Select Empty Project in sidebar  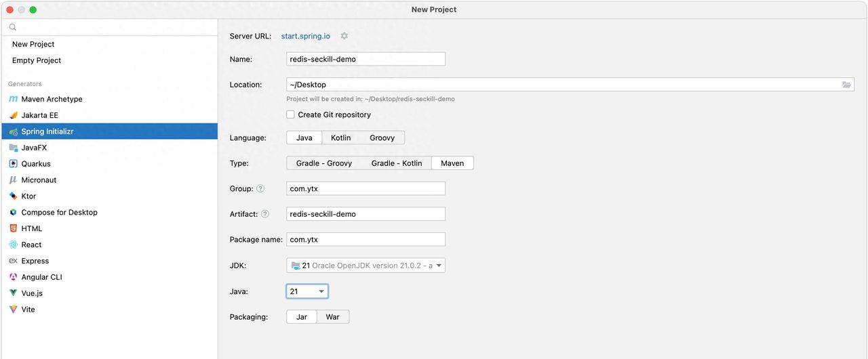[x=37, y=60]
